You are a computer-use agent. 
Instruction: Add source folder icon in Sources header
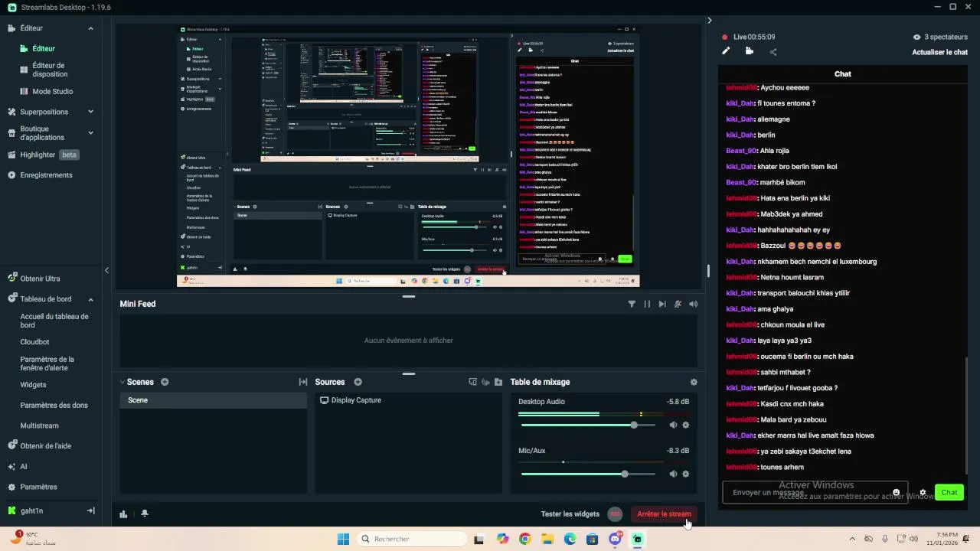(x=498, y=382)
